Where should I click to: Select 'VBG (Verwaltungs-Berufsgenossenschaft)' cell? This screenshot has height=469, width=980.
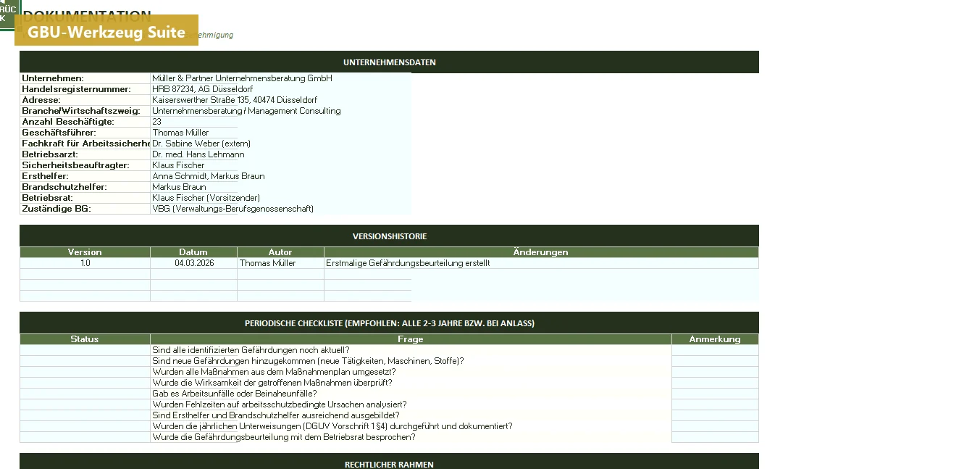(280, 209)
